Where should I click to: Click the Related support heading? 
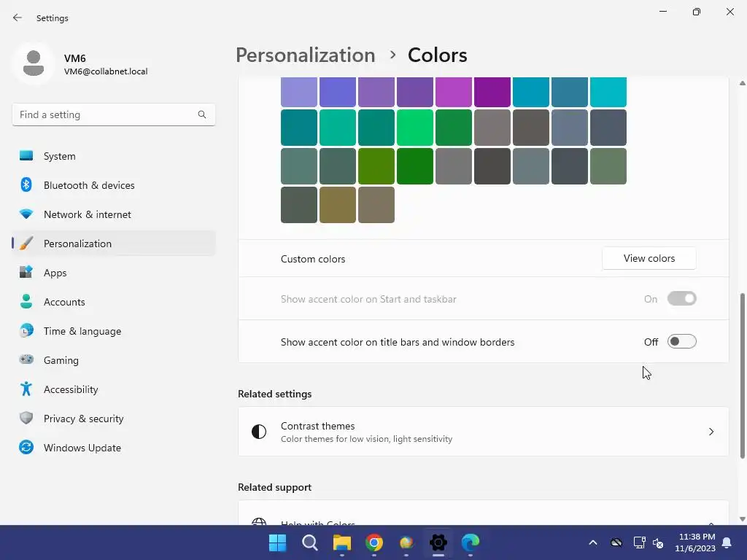coord(274,487)
